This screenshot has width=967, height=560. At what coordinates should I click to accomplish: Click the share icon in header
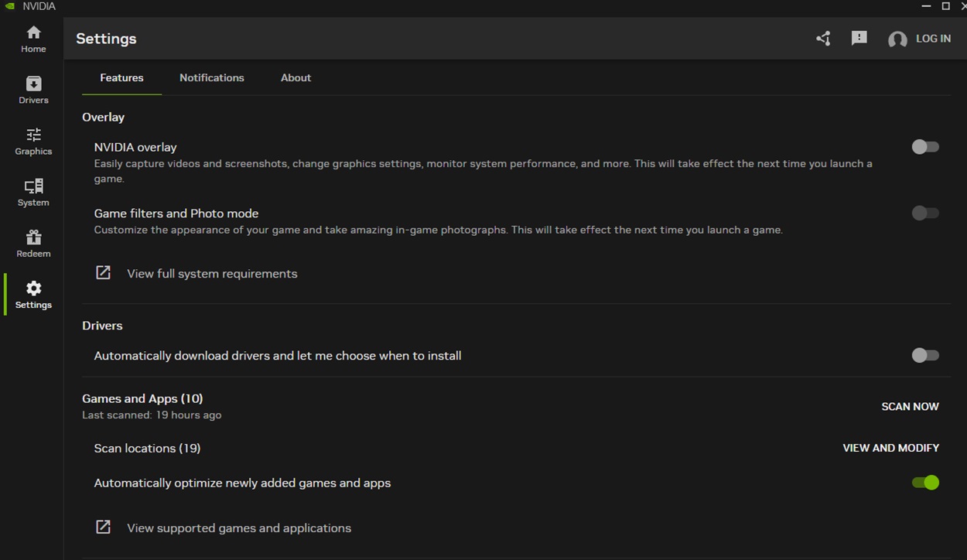coord(823,39)
